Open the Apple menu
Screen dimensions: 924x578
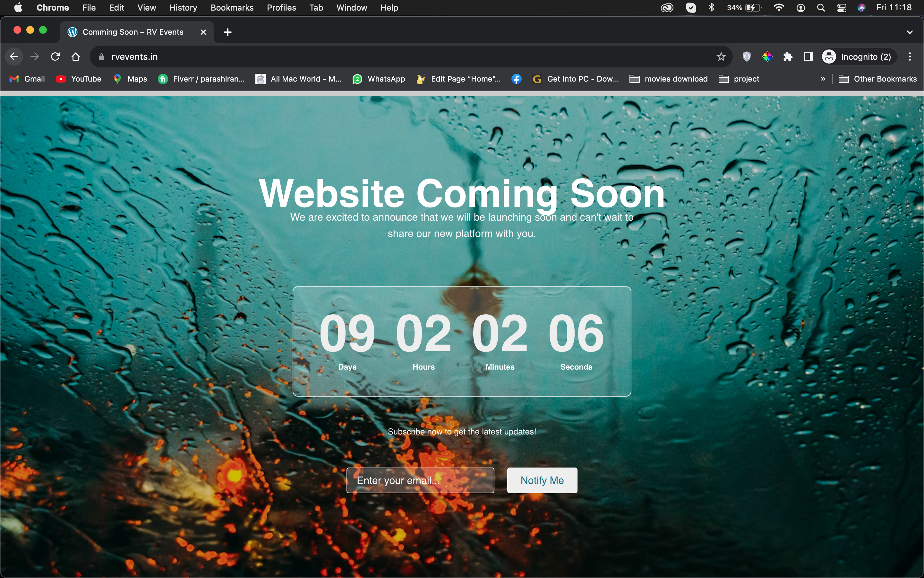click(x=18, y=8)
